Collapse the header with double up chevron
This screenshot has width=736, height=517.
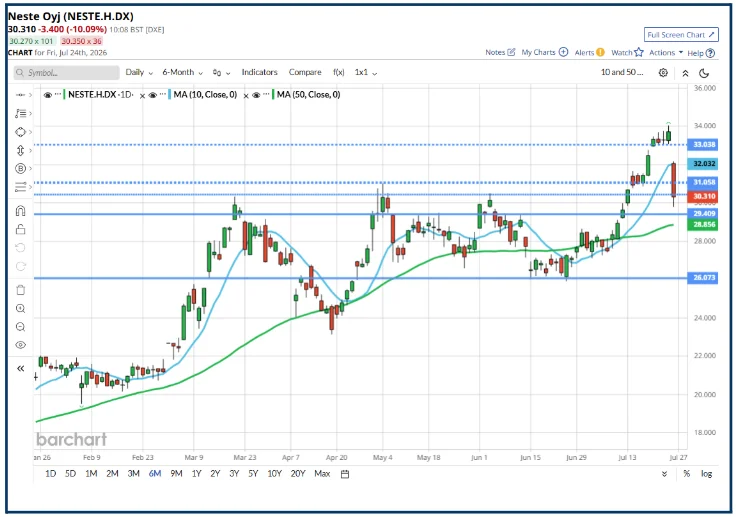tap(685, 73)
